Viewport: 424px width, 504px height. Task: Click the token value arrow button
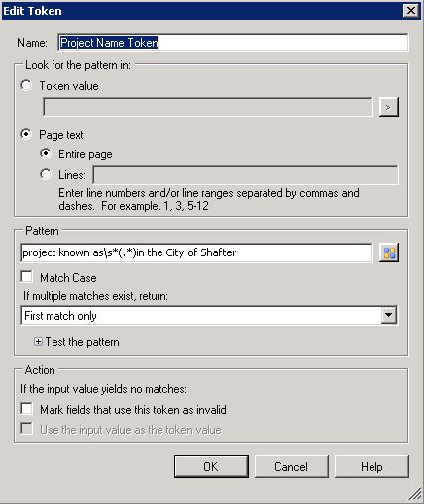(x=389, y=107)
